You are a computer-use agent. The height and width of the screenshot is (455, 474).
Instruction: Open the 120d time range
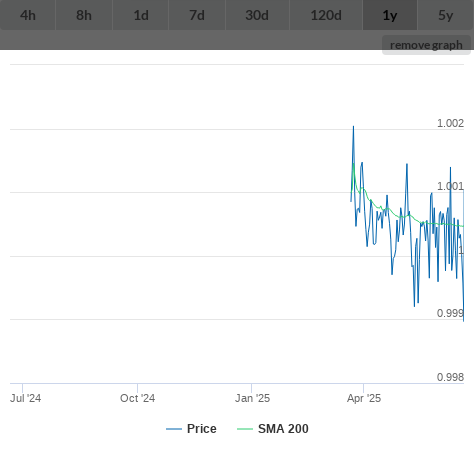(x=326, y=15)
